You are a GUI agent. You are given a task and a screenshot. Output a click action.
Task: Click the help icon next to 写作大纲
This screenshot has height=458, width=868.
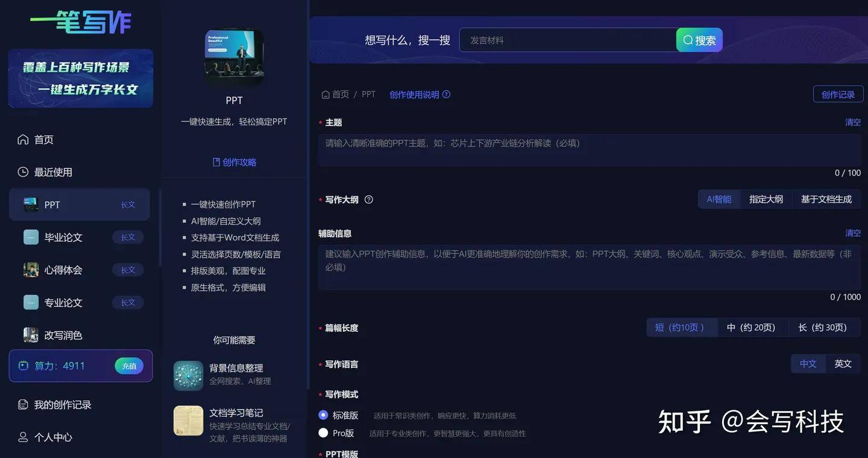click(369, 200)
